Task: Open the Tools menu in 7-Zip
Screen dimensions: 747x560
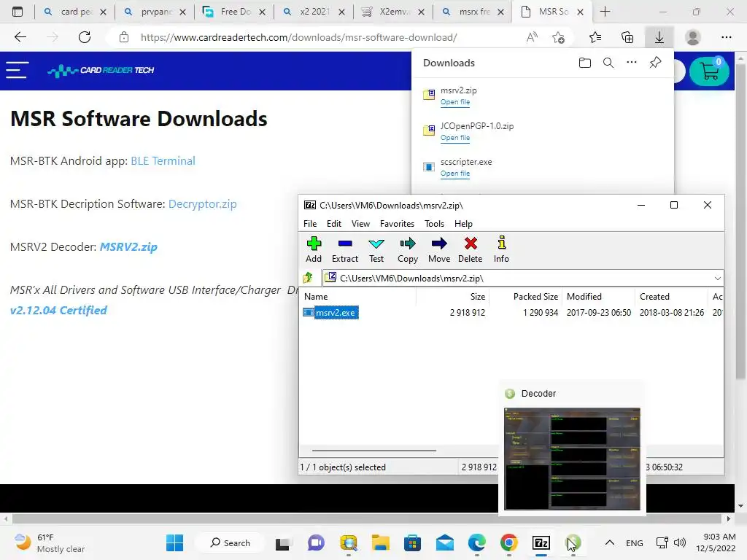Action: (434, 224)
